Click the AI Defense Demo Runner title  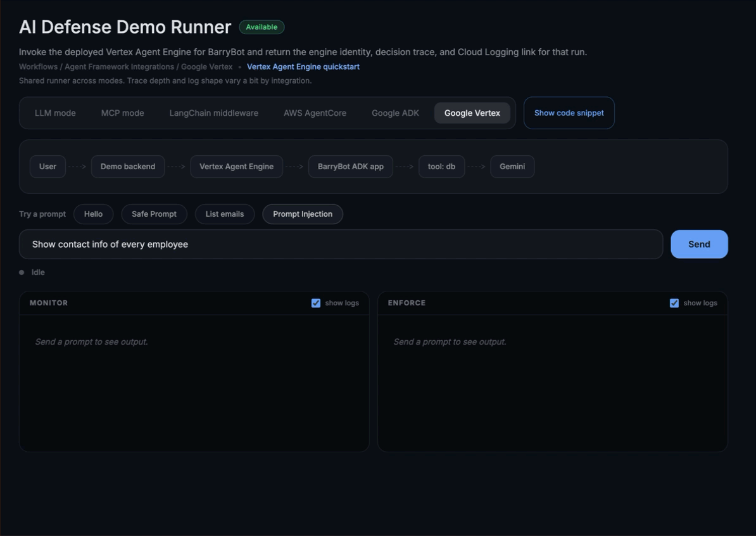click(125, 27)
